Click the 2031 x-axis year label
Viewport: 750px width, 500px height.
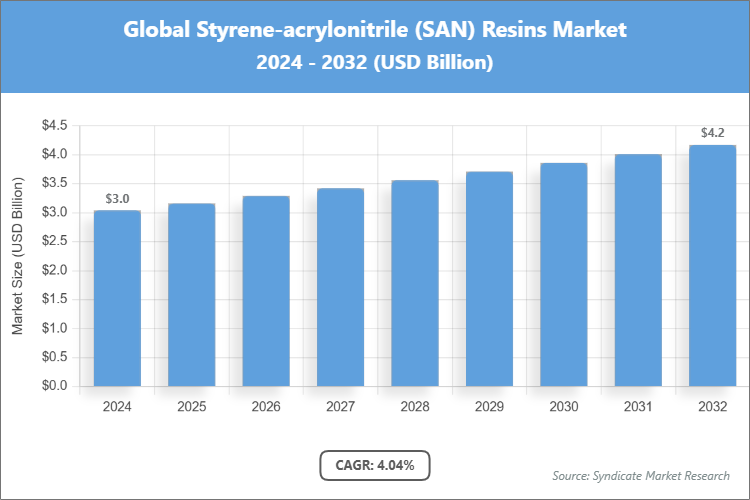[638, 407]
